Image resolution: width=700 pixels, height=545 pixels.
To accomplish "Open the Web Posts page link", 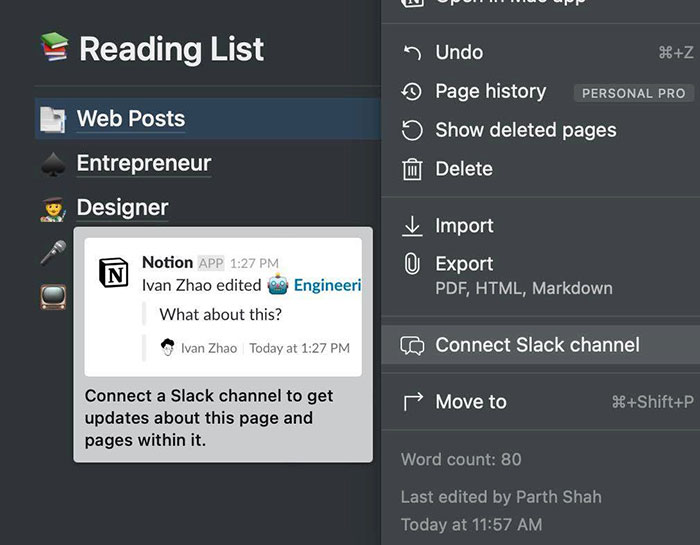I will coord(131,119).
